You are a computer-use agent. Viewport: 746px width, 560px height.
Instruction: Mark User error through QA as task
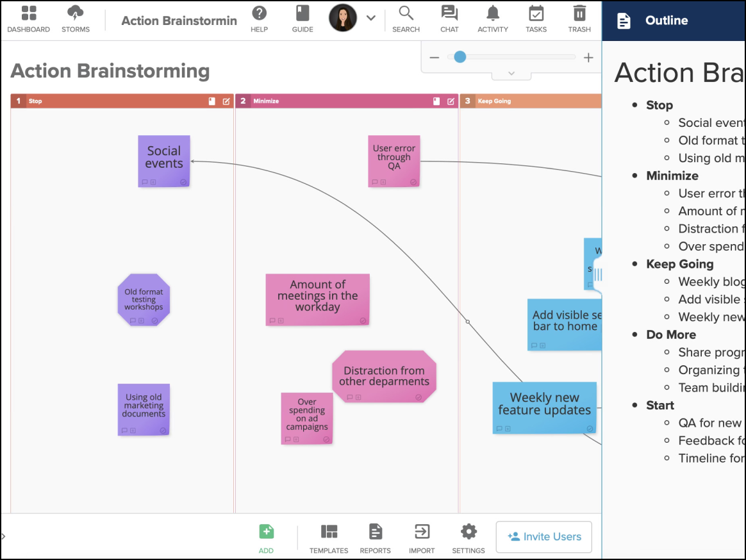coord(413,182)
